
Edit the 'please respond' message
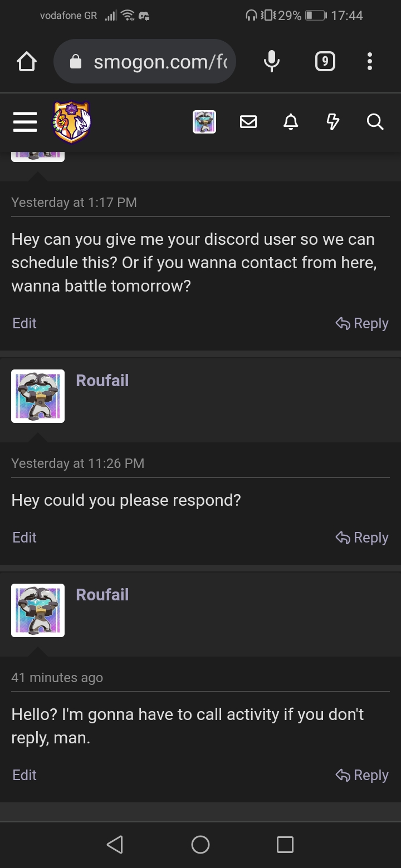[25, 537]
